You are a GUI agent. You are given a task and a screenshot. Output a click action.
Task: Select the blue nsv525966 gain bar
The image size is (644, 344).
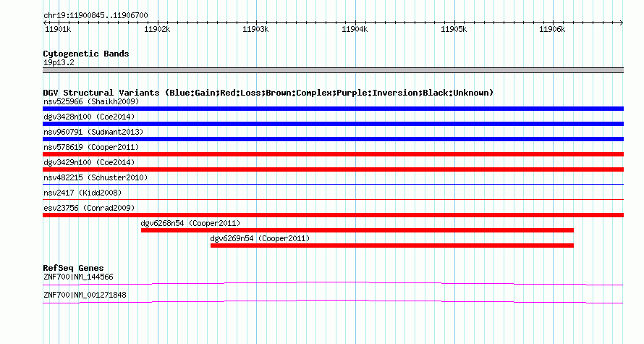pos(333,109)
